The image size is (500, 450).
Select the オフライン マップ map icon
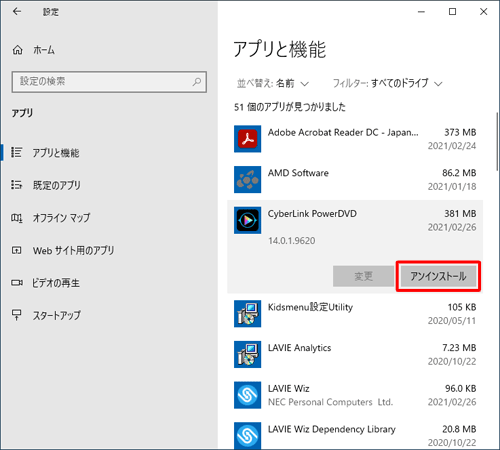point(16,218)
